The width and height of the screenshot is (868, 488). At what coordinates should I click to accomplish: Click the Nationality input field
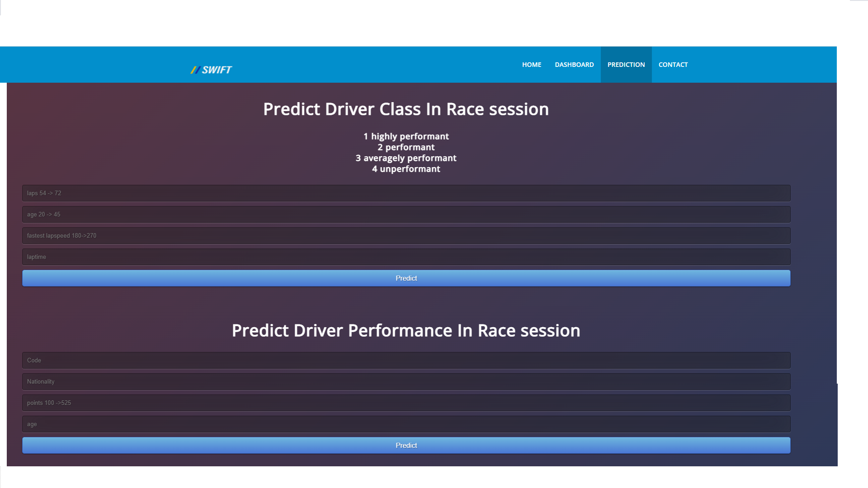pos(406,381)
